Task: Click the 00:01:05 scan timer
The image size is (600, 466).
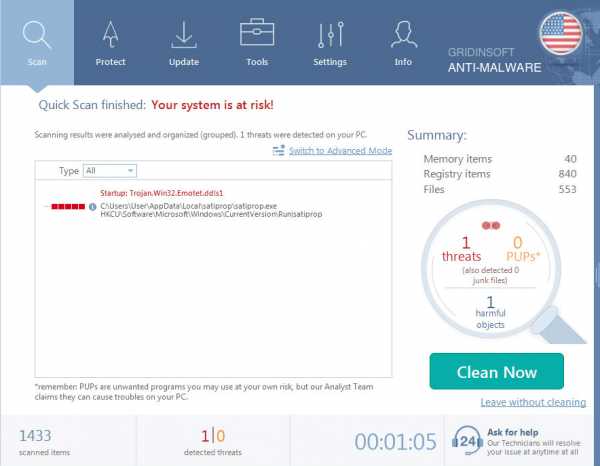Action: [395, 442]
